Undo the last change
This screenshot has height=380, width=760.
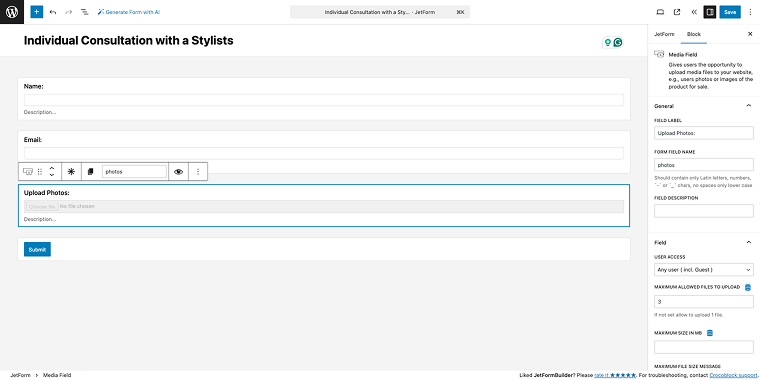pos(53,12)
